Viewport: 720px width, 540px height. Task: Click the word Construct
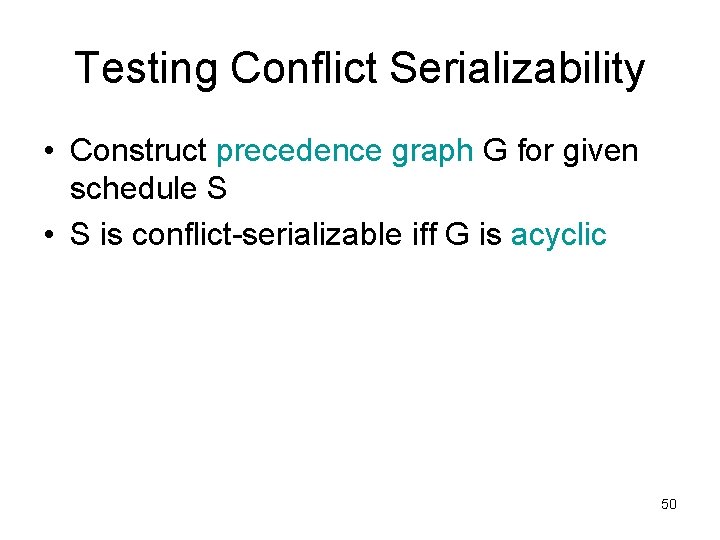tap(138, 150)
